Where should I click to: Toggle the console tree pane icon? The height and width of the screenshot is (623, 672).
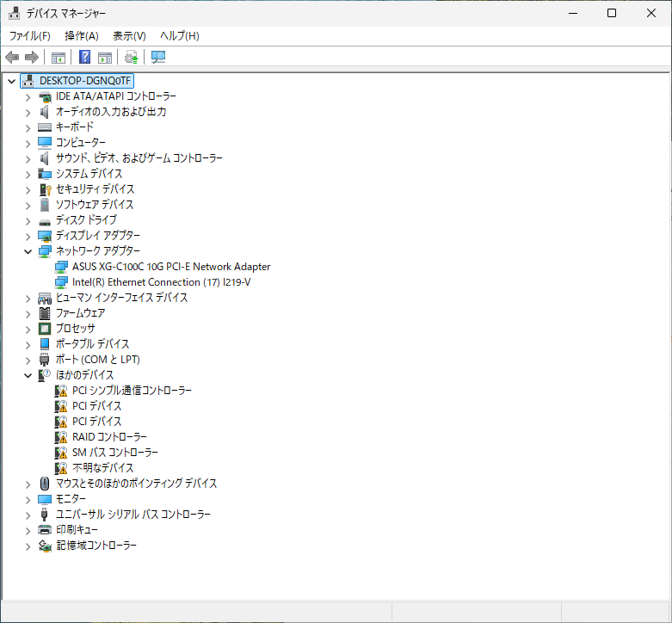59,57
